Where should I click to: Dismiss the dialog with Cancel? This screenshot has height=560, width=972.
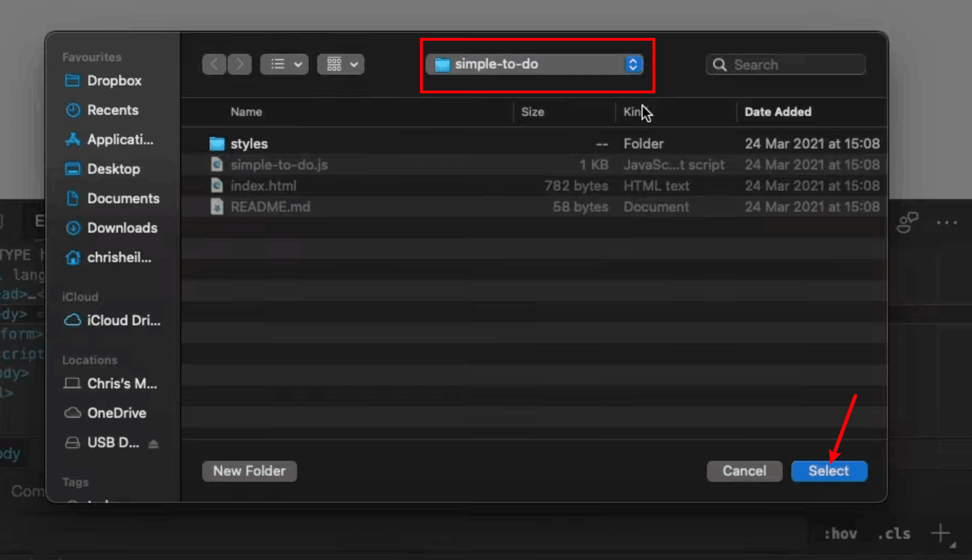click(x=744, y=471)
